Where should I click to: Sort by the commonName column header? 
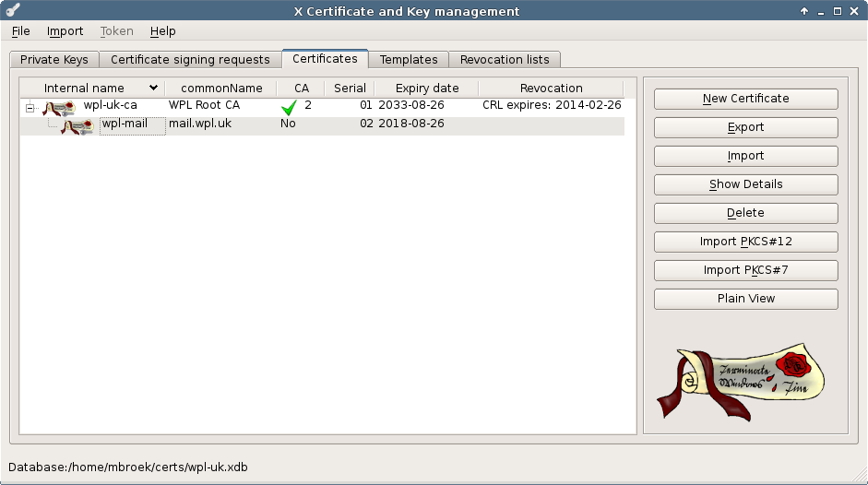pos(221,88)
